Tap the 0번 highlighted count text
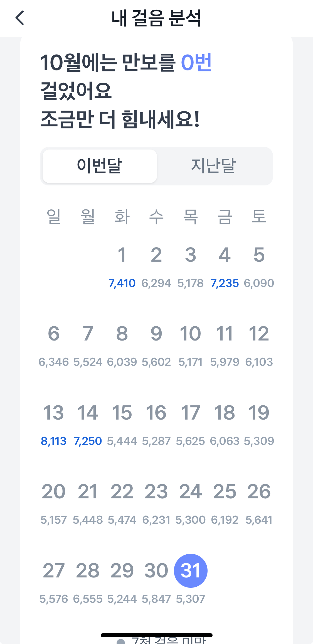Screen dimensions: 313x644 tap(196, 62)
